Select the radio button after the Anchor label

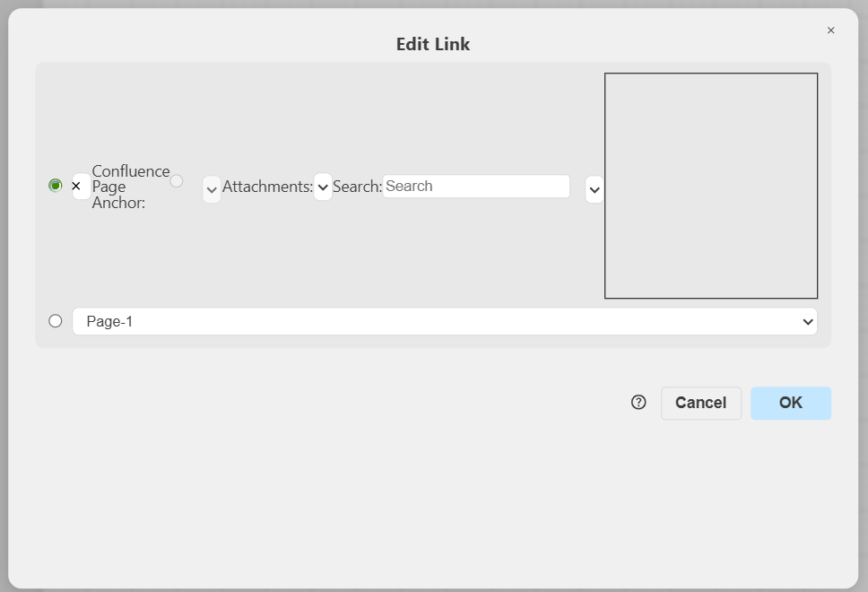click(177, 179)
